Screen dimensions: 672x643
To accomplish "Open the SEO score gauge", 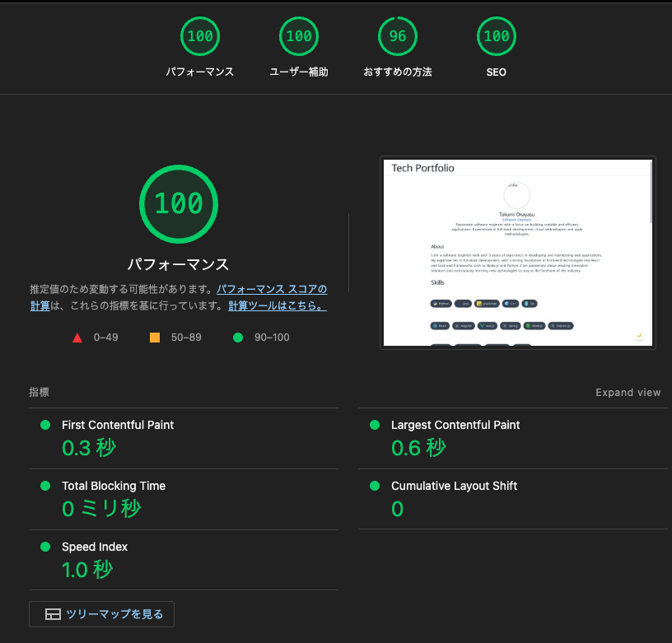I will point(496,36).
